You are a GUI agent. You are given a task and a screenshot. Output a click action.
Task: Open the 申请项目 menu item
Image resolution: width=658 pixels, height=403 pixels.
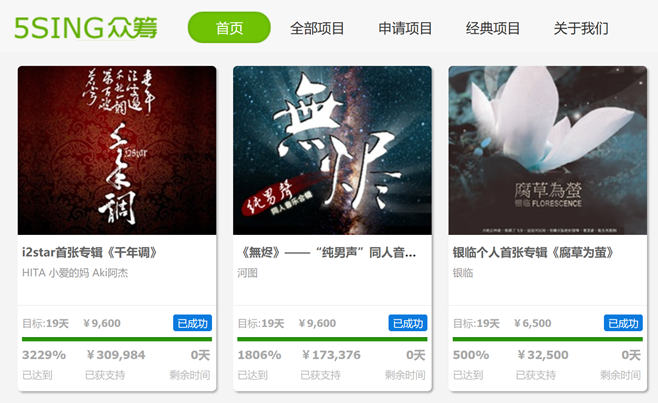click(x=405, y=29)
